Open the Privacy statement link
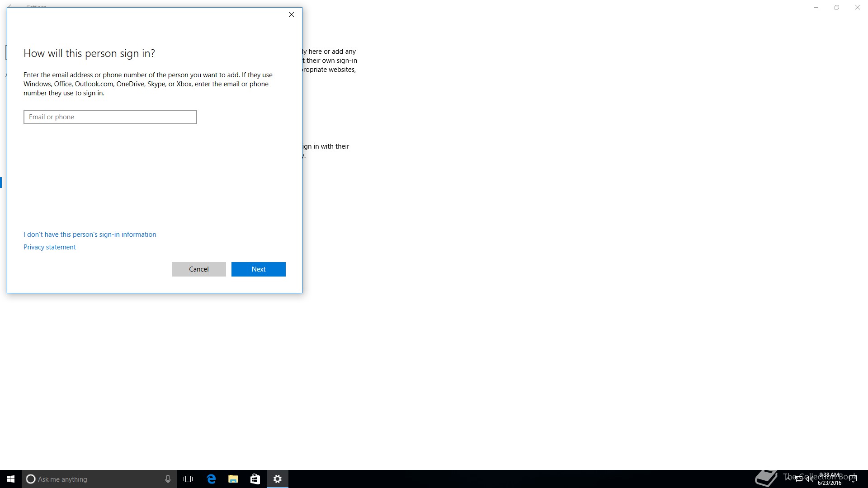Screen dimensions: 868x488 click(50, 247)
